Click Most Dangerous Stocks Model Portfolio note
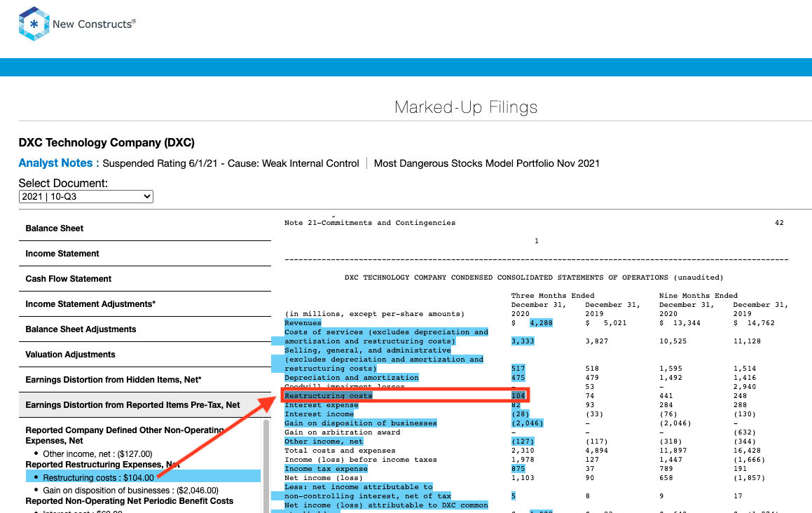This screenshot has width=812, height=513. coord(487,164)
